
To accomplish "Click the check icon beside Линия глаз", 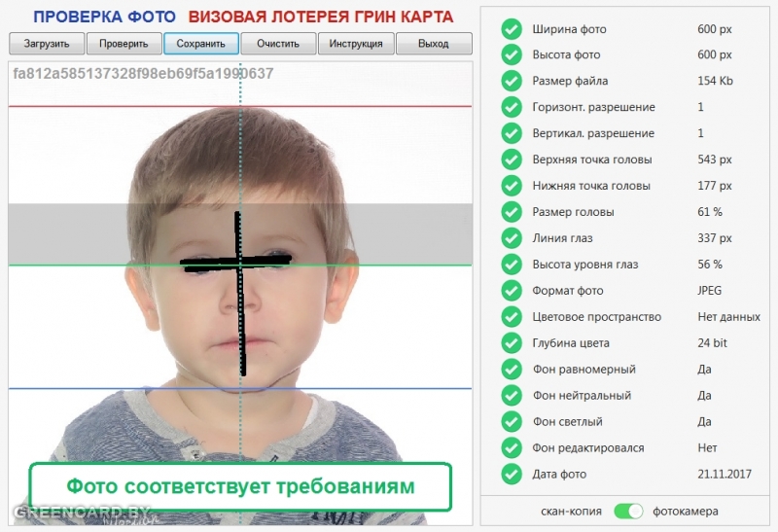I will tap(512, 238).
